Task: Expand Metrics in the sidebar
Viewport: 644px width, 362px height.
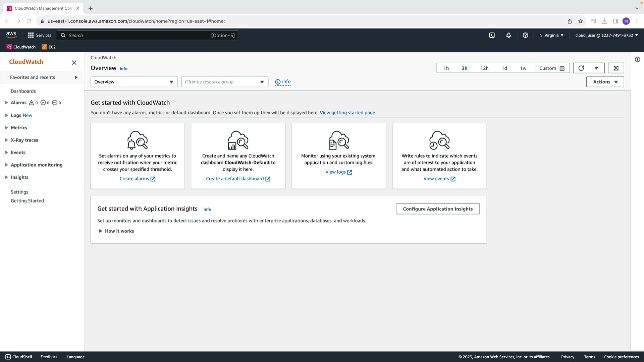Action: pos(19,128)
